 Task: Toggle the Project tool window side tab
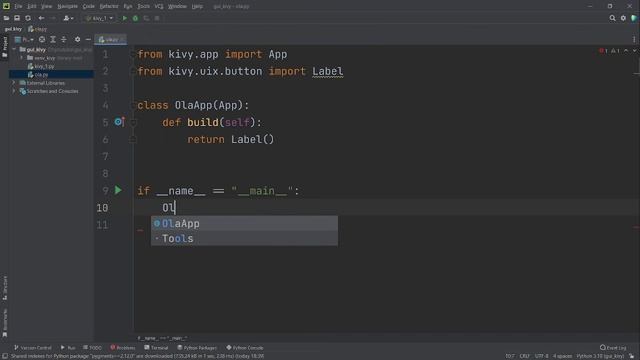pyautogui.click(x=4, y=47)
